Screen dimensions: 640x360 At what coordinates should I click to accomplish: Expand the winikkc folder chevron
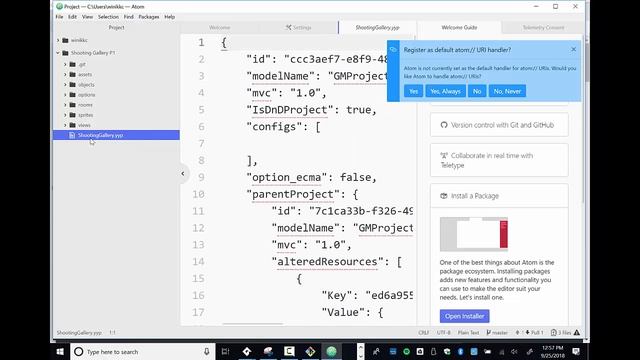coord(58,40)
